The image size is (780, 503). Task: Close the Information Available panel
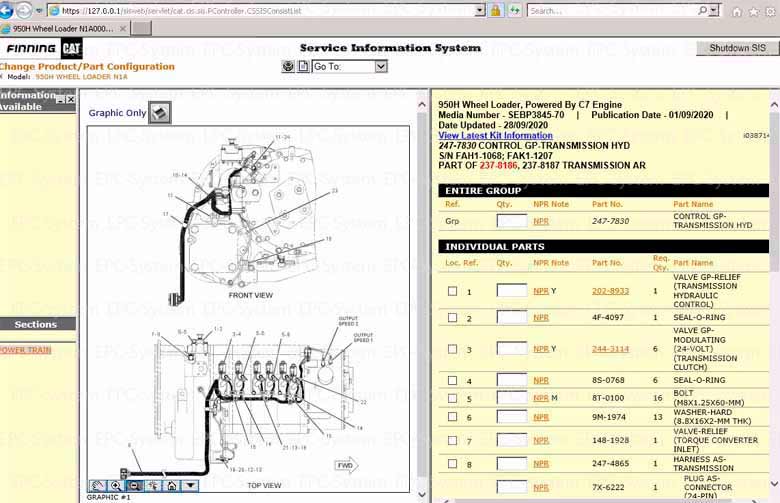point(71,100)
